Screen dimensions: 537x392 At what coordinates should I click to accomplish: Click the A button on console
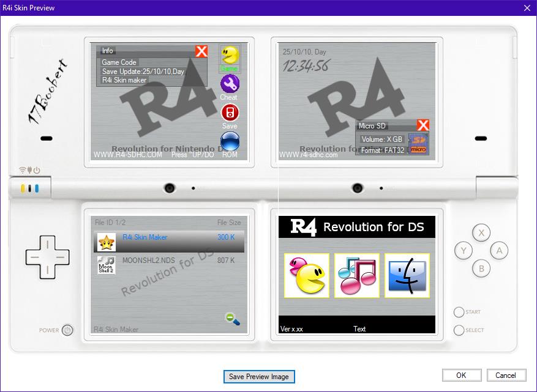coord(499,250)
